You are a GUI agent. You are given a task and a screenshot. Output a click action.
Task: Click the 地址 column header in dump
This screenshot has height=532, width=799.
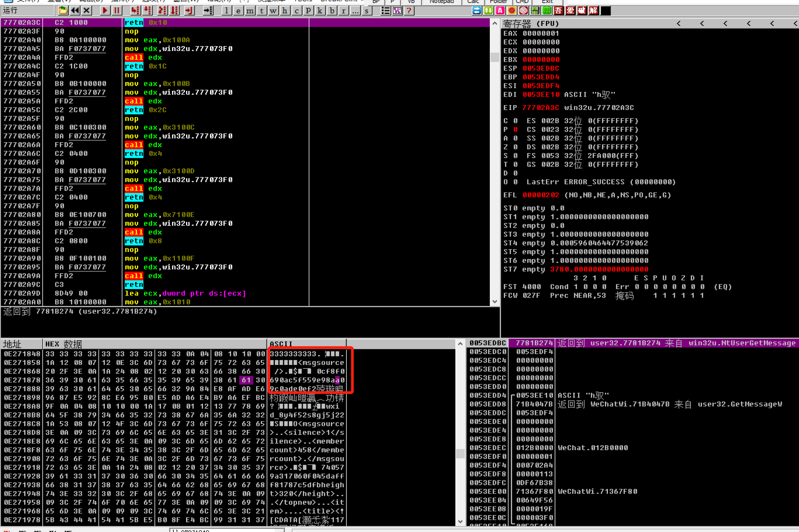[22, 344]
